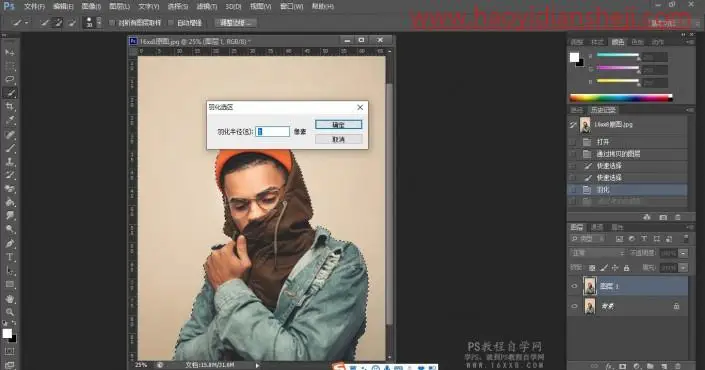Confirm feather dialog with the 确定 button
The image size is (705, 370).
(339, 125)
